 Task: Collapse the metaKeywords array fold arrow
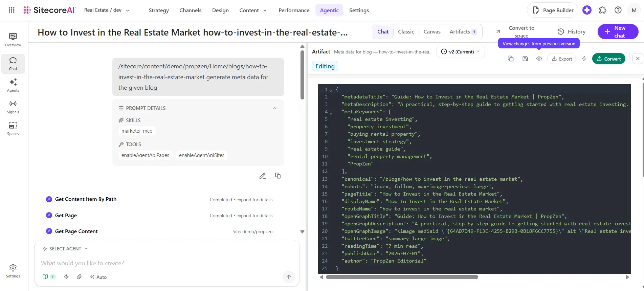click(x=331, y=113)
